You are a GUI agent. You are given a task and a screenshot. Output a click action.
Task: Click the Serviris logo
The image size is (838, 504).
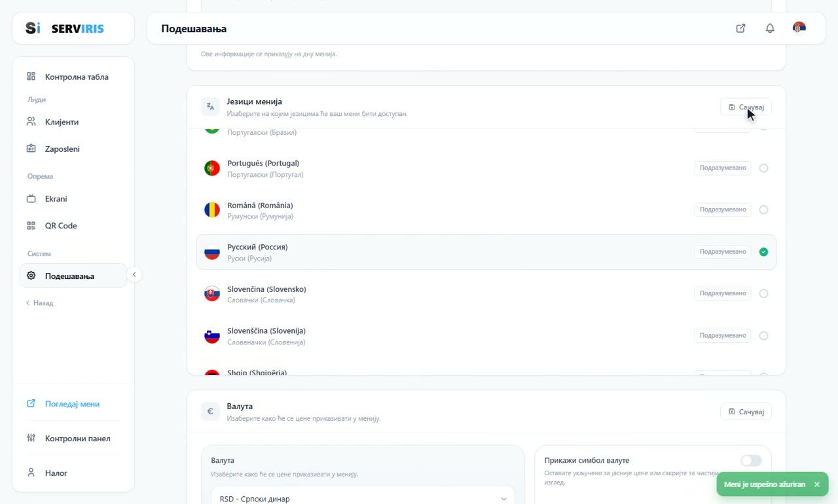point(65,28)
